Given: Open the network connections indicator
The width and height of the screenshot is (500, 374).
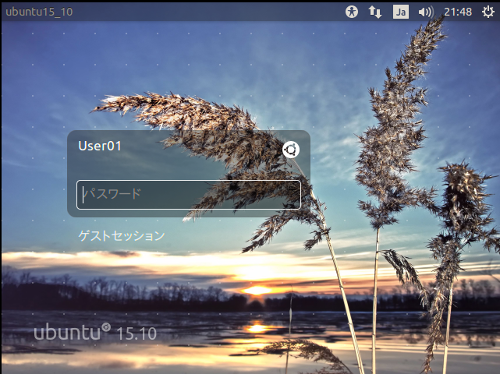Looking at the screenshot, I should tap(375, 12).
